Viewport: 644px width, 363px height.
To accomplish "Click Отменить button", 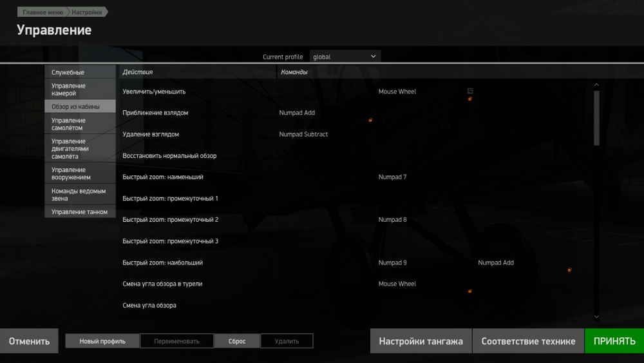I will (x=29, y=341).
